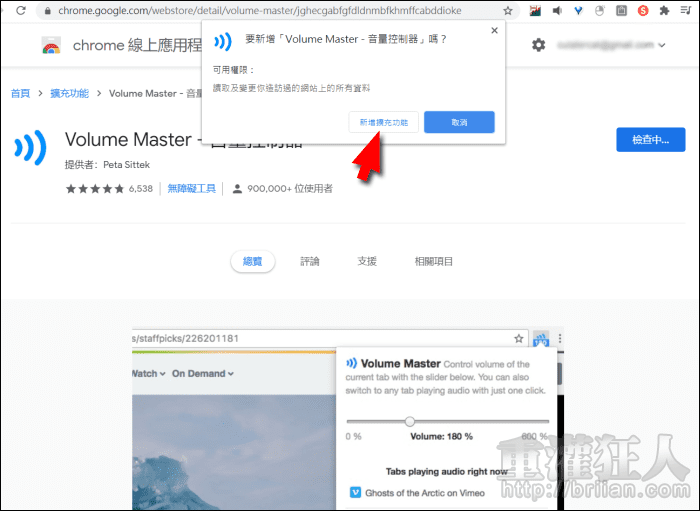Open the blue V extension icon
The height and width of the screenshot is (511, 700).
click(x=579, y=10)
